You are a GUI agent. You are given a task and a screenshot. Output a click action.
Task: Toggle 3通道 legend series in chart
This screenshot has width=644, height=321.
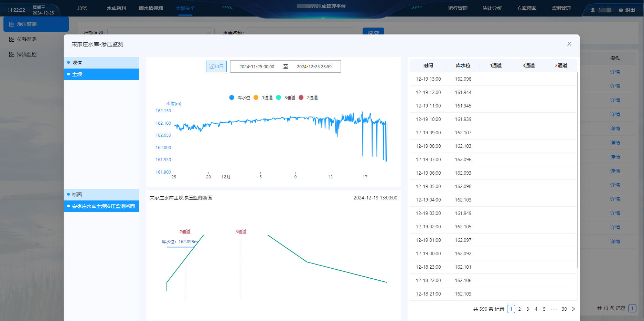(x=279, y=97)
